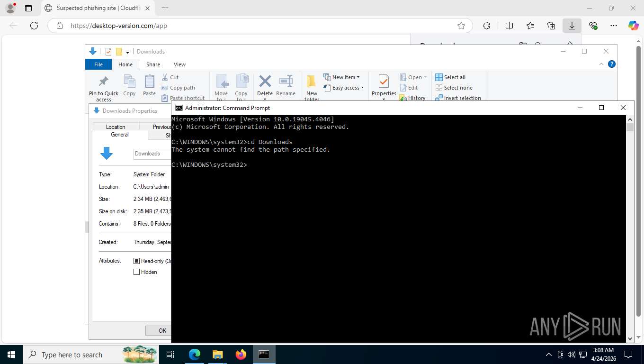Open Edge collections icon

(551, 26)
